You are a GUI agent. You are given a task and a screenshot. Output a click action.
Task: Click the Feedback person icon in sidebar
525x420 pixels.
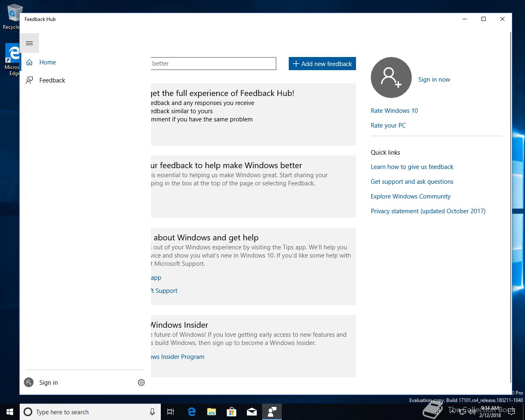(x=29, y=80)
